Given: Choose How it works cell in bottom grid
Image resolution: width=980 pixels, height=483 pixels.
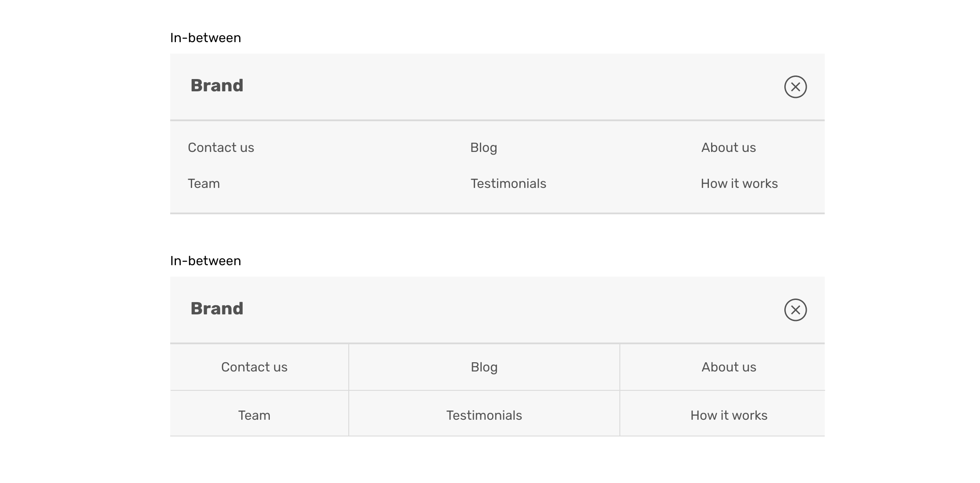Looking at the screenshot, I should click(x=729, y=415).
